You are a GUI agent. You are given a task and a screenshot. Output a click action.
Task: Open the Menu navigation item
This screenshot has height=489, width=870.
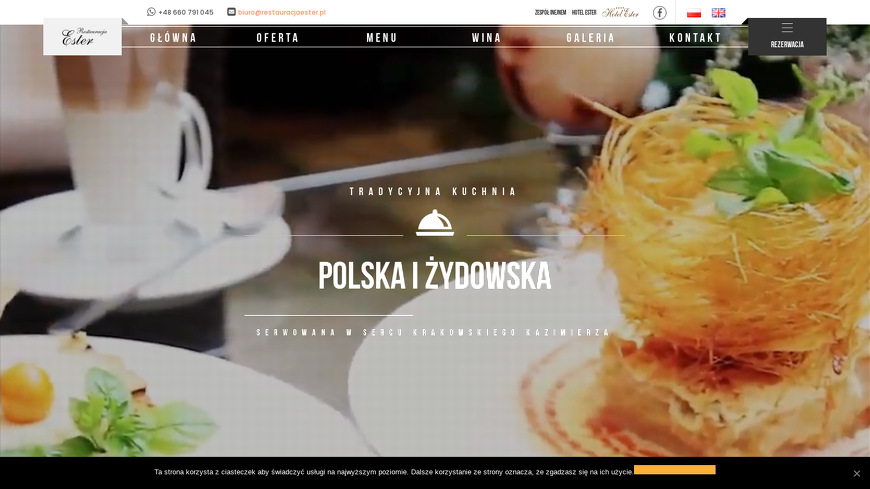click(382, 38)
